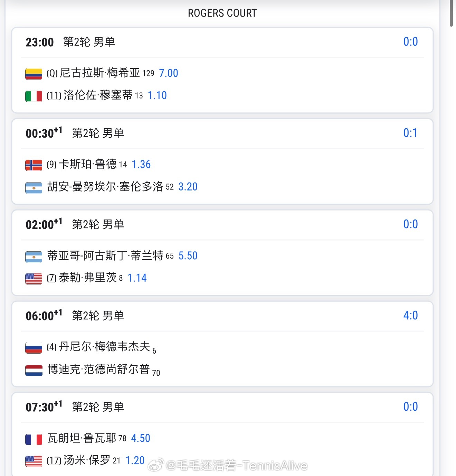Click the Norway flag beside 卡斯珀·鲁德
The image size is (456, 476).
click(34, 165)
